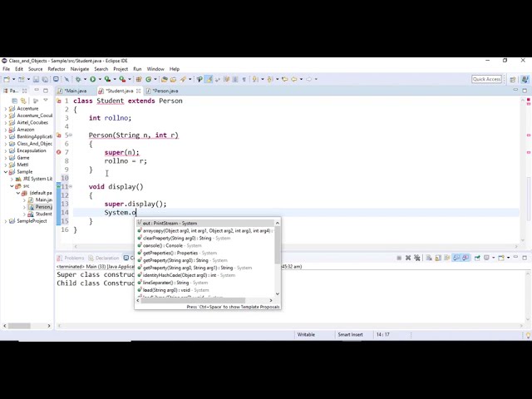This screenshot has width=532, height=399.
Task: Click Terminate square in Console toolbar
Action: click(399, 258)
